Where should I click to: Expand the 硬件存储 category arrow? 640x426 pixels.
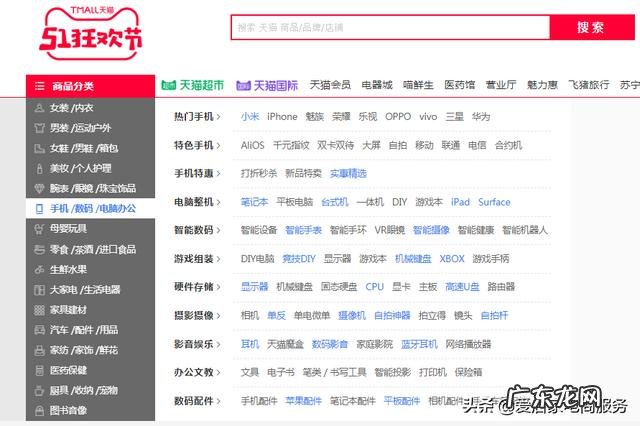219,287
